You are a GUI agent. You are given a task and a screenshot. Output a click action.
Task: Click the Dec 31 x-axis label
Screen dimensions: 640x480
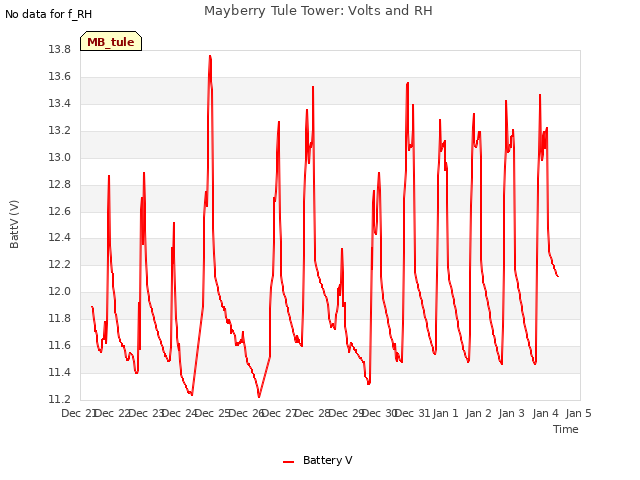pos(413,413)
